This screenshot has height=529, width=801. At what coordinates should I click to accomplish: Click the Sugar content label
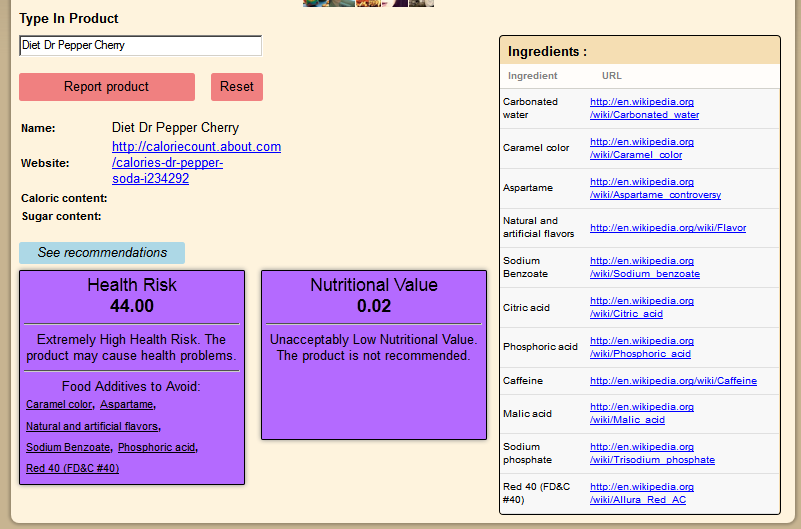pyautogui.click(x=61, y=217)
